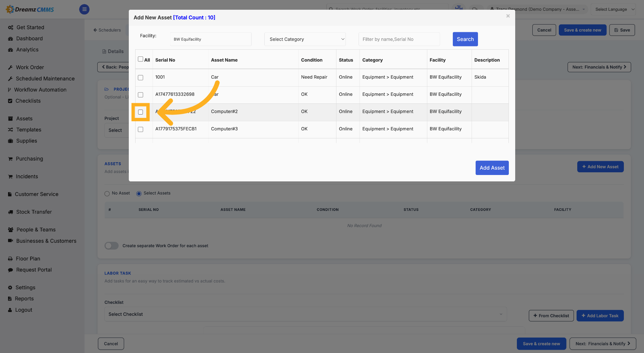Check the Computer#2 asset checkbox

[x=141, y=112]
